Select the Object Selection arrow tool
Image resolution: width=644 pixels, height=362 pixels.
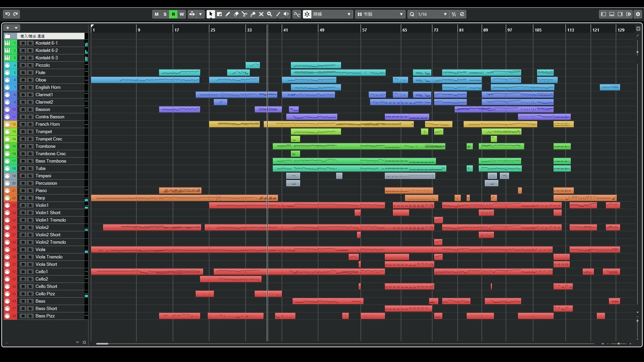(x=211, y=14)
